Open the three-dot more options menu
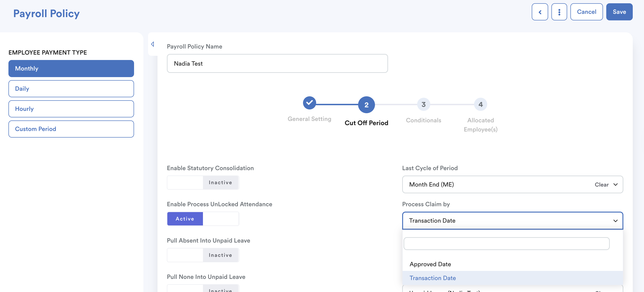The width and height of the screenshot is (644, 292). tap(559, 12)
